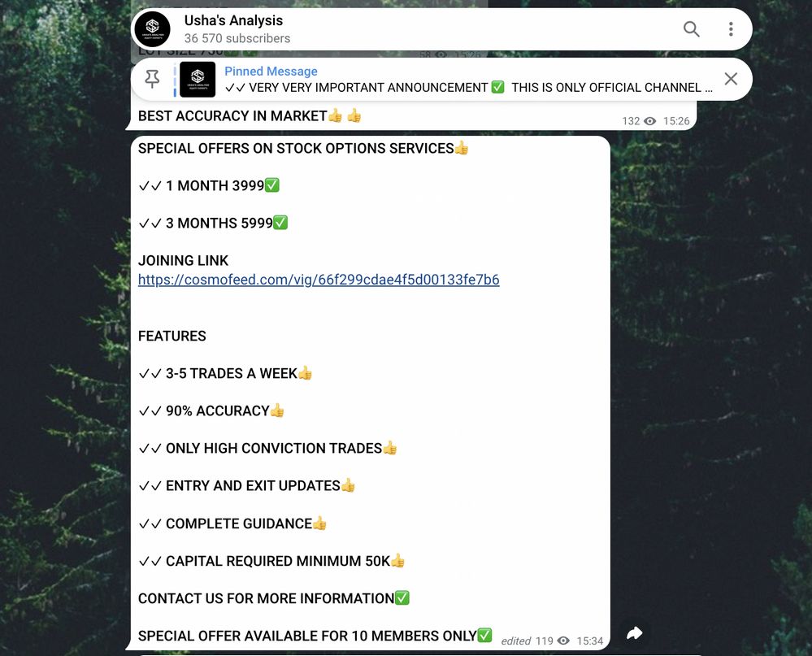Dismiss the pinned message bar
812x656 pixels.
coord(731,79)
